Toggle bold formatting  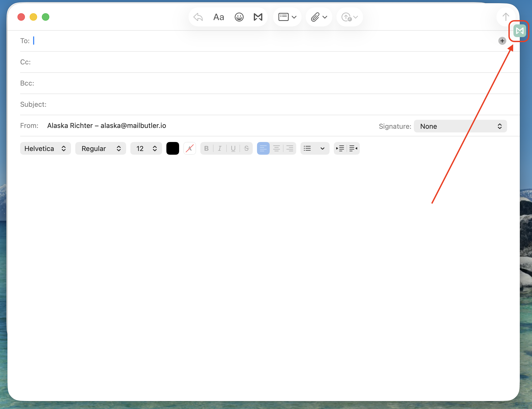207,148
